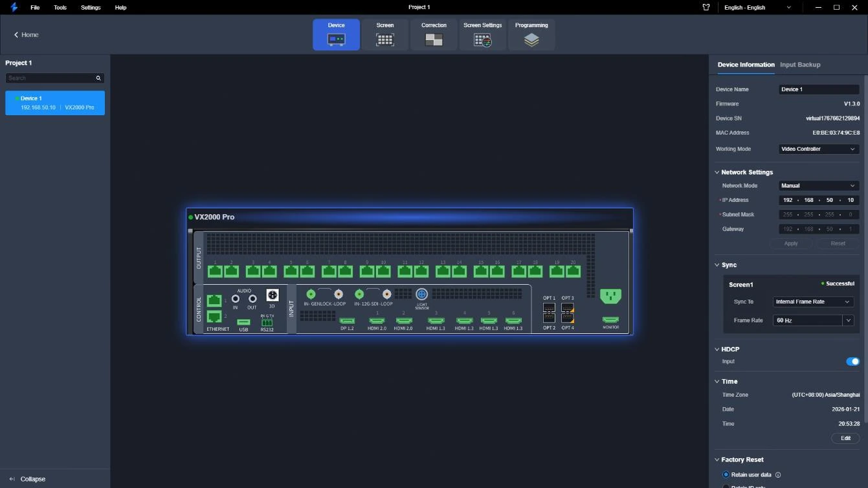This screenshot has width=868, height=488.
Task: Click the Genlock LOOP connector
Action: [x=338, y=294]
